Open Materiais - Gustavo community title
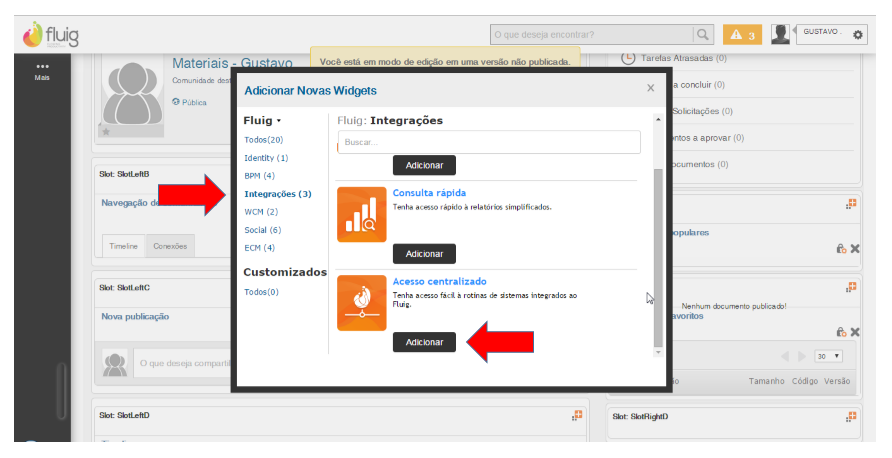The image size is (892, 458). (x=232, y=63)
